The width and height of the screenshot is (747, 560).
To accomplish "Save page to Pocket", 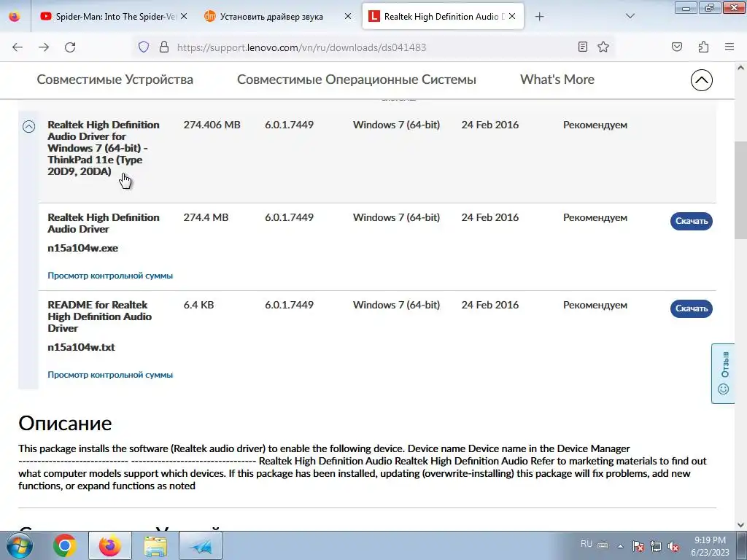I will (676, 47).
